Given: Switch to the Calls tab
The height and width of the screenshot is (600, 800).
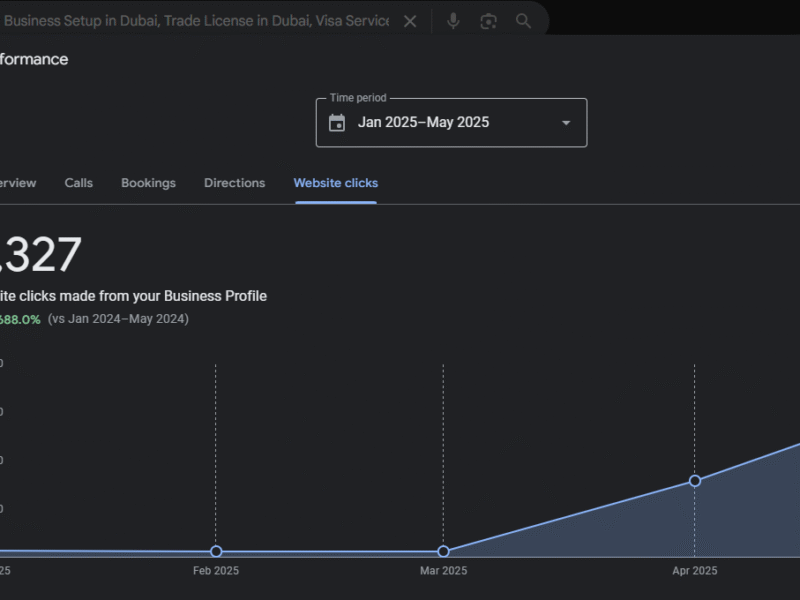Looking at the screenshot, I should tap(79, 183).
